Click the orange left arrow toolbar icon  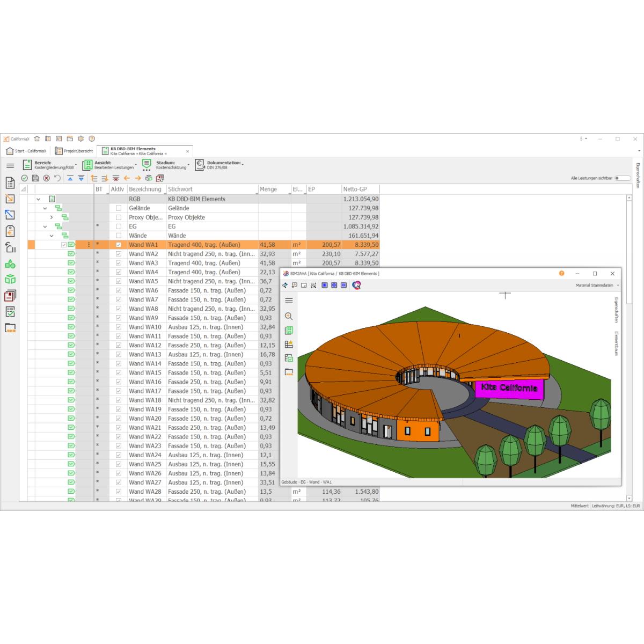127,178
